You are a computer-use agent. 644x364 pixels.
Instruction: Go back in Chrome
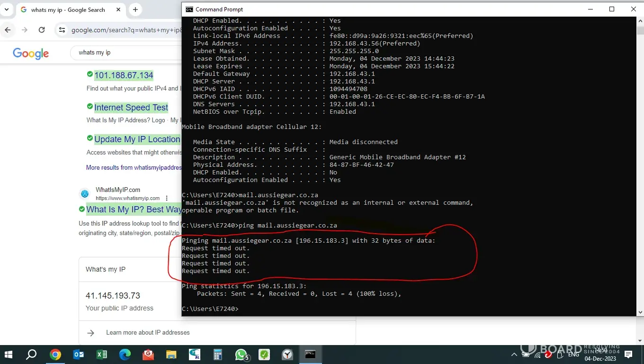pyautogui.click(x=8, y=30)
